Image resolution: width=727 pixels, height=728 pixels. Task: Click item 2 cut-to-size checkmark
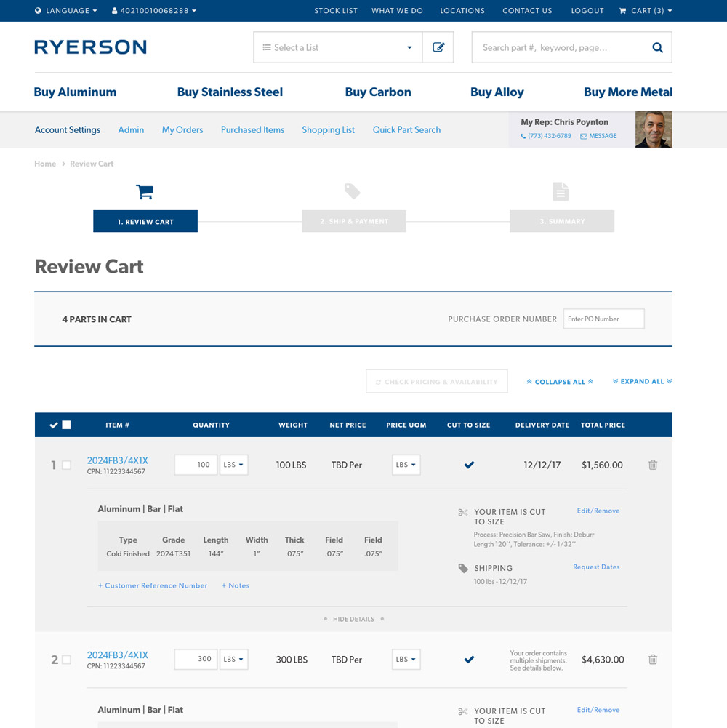click(x=470, y=660)
